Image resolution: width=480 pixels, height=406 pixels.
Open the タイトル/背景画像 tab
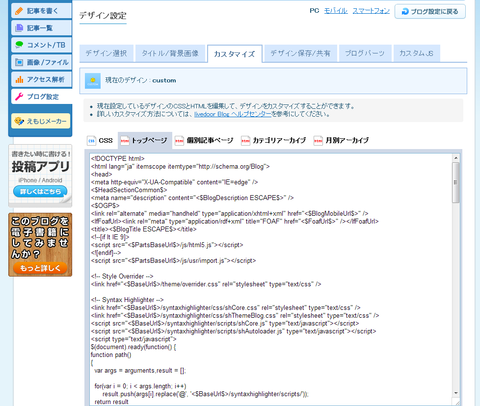click(x=170, y=53)
